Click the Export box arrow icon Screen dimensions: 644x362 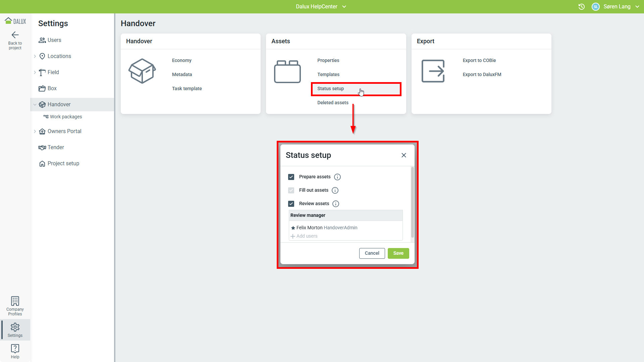coord(433,71)
